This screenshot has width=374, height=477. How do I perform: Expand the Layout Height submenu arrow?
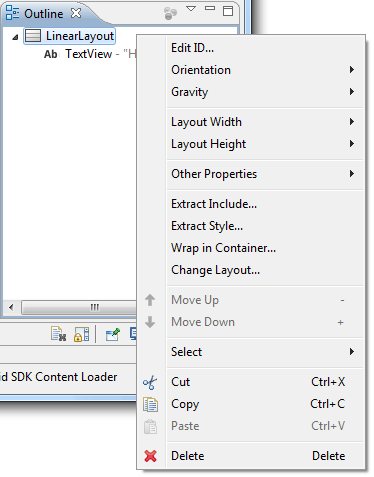click(x=352, y=143)
